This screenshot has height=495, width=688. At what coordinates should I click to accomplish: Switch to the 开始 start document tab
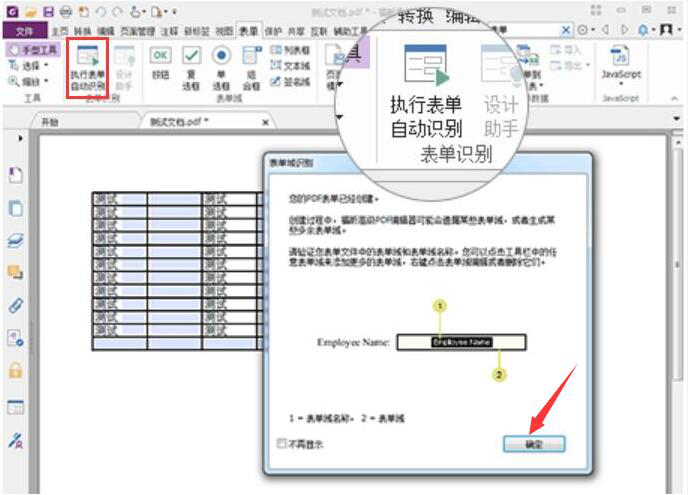(x=50, y=122)
